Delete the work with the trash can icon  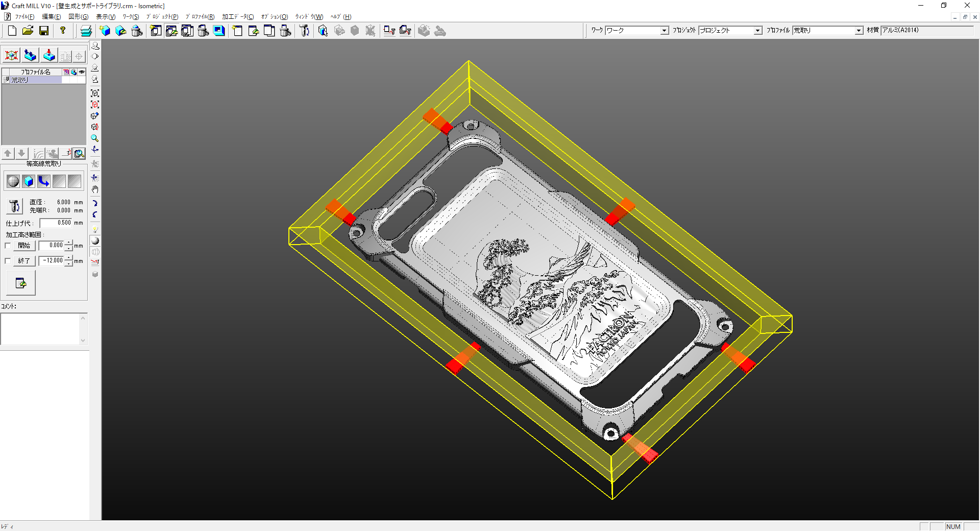click(x=137, y=31)
